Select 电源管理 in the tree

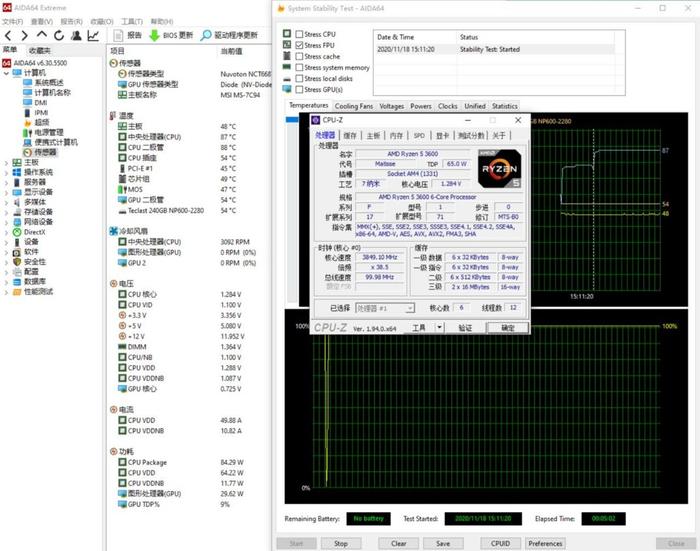tap(49, 132)
